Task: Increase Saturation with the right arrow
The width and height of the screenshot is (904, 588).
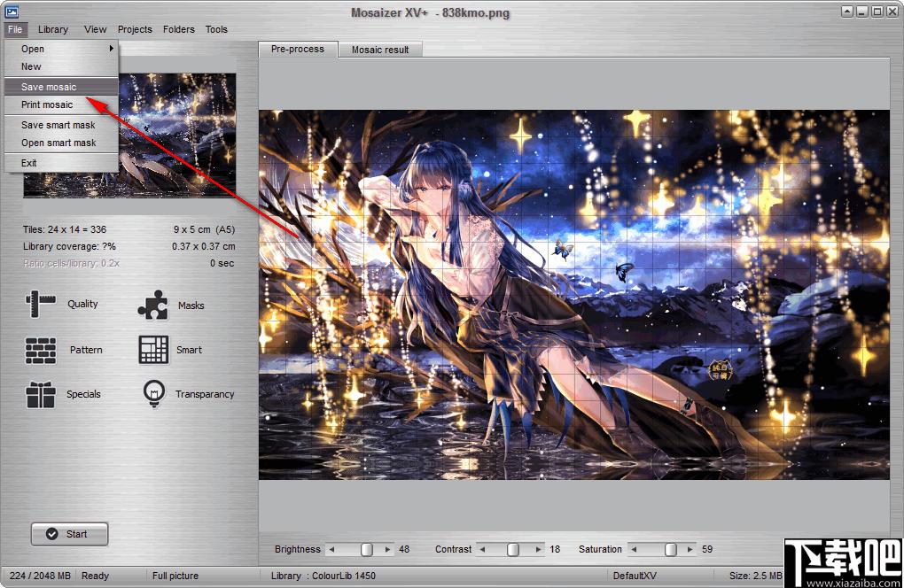Action: point(690,549)
